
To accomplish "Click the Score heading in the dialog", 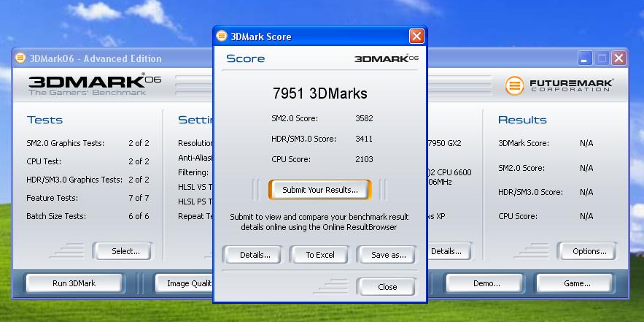I will 245,59.
